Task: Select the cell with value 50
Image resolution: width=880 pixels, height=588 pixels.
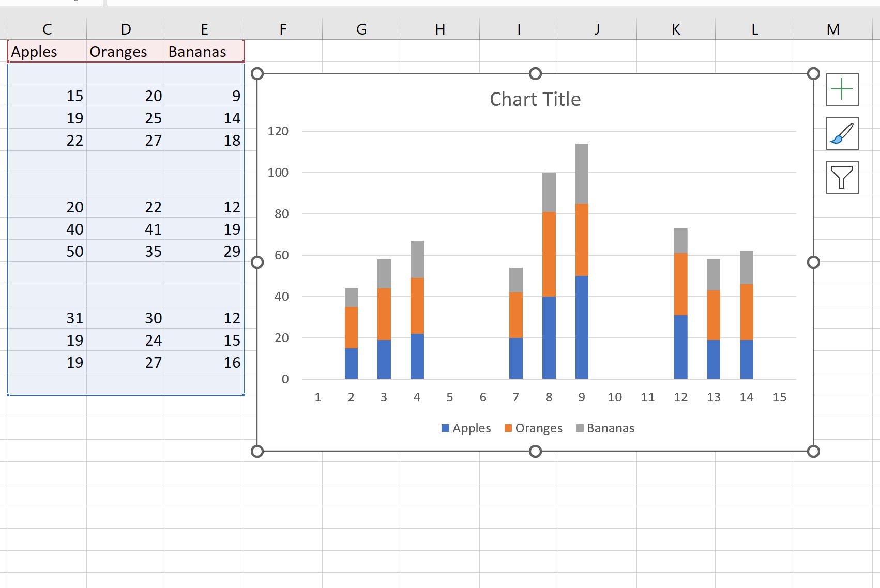Action: click(74, 252)
